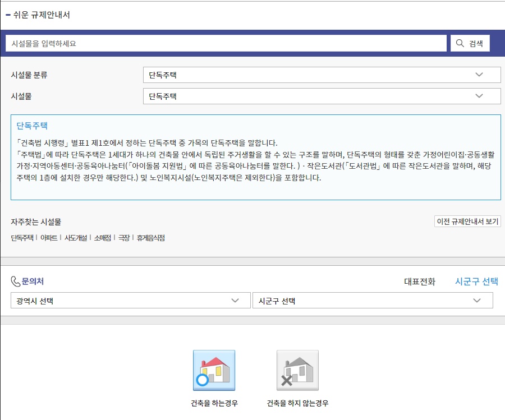Click 이전 규제안내서 보기 button
Screen dimensions: 505x420
click(467, 221)
